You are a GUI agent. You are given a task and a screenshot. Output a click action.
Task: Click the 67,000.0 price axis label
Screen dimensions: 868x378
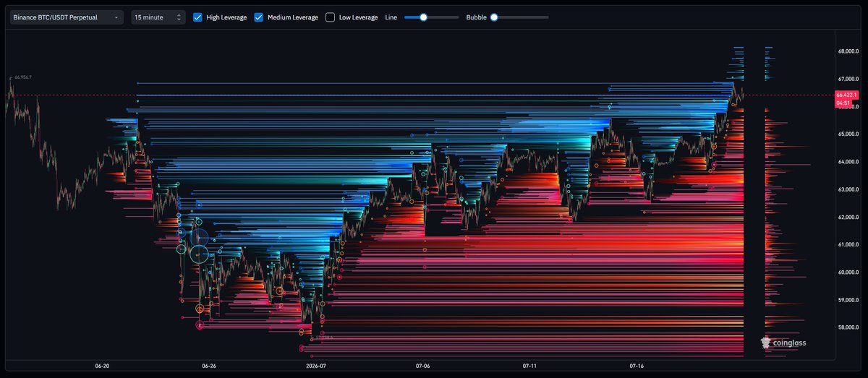[x=848, y=80]
